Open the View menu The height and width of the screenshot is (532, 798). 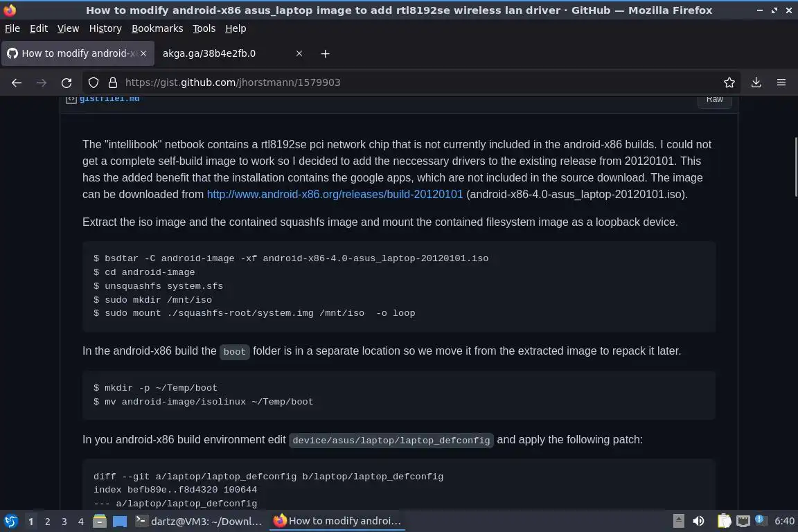(68, 28)
